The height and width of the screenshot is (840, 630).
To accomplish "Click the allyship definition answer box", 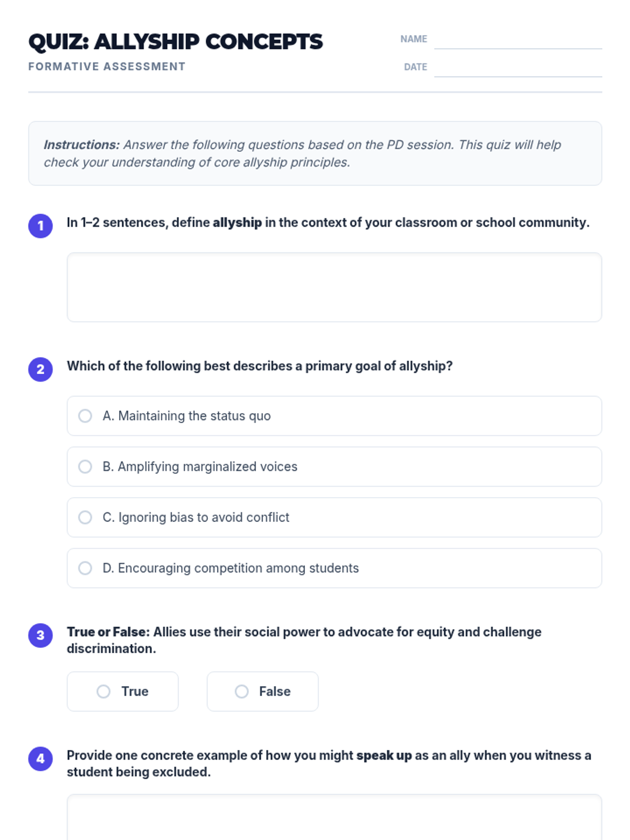I will click(334, 287).
